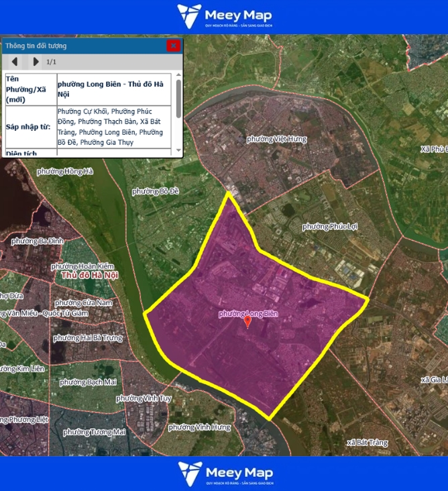Click the previous object arrow in info panel
Image resolution: width=448 pixels, height=491 pixels.
15,62
